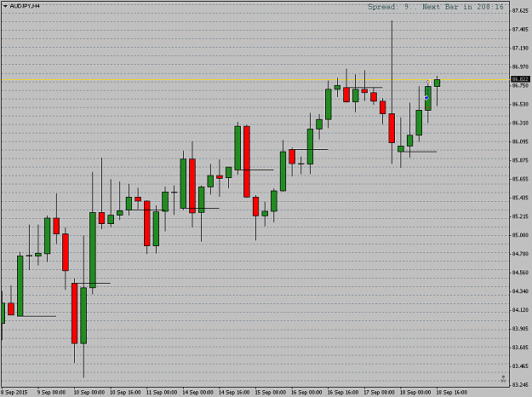Click the 84.780 price scale label
532x397 pixels.
tap(520, 254)
